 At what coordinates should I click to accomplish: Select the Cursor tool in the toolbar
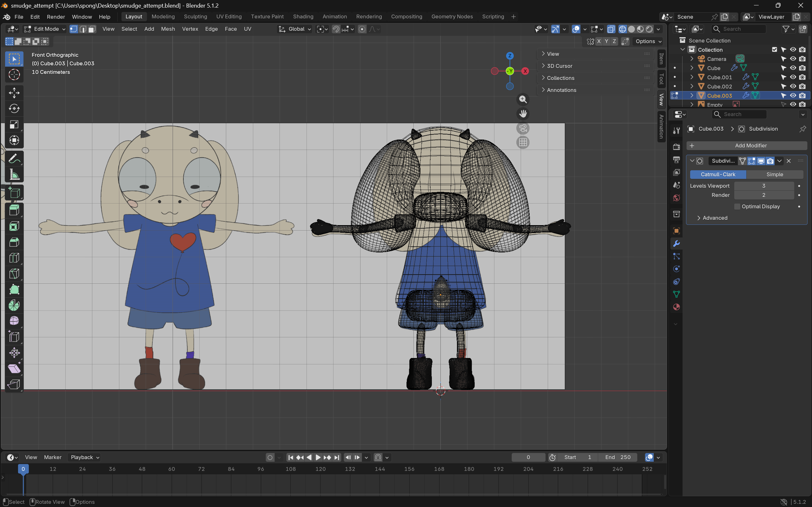click(x=14, y=75)
